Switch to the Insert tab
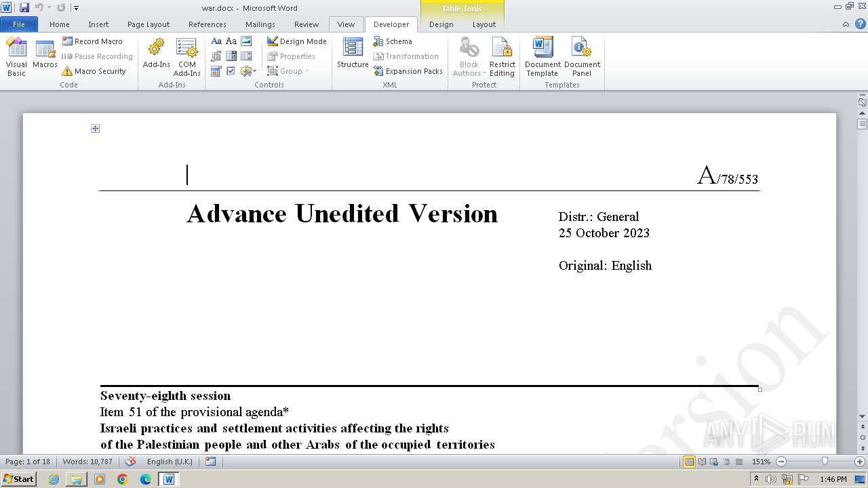The height and width of the screenshot is (488, 868). tap(98, 24)
